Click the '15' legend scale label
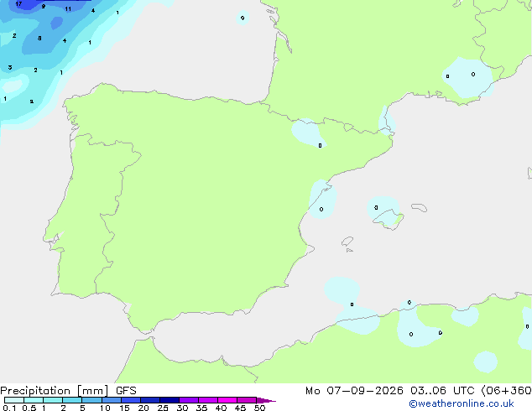This screenshot has width=532, height=411. 124,408
